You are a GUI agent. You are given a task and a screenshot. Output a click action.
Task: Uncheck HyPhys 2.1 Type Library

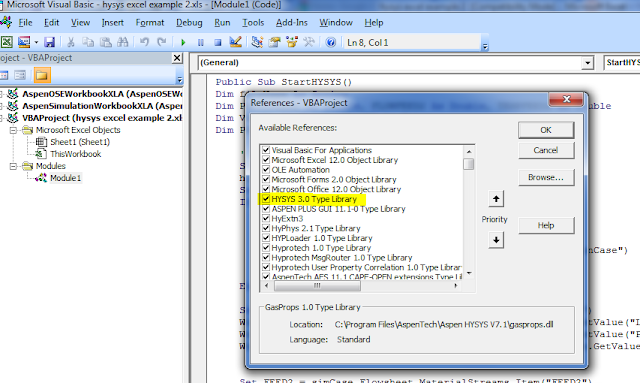click(x=266, y=228)
